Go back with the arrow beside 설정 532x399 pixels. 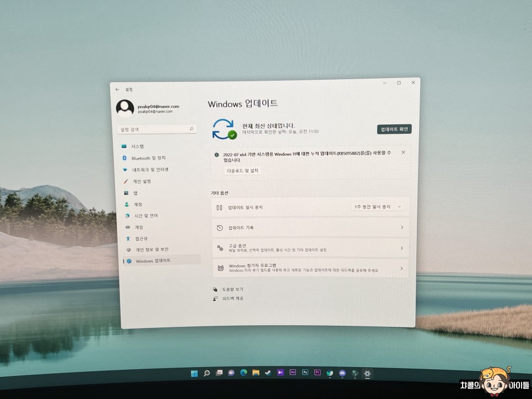pyautogui.click(x=117, y=90)
